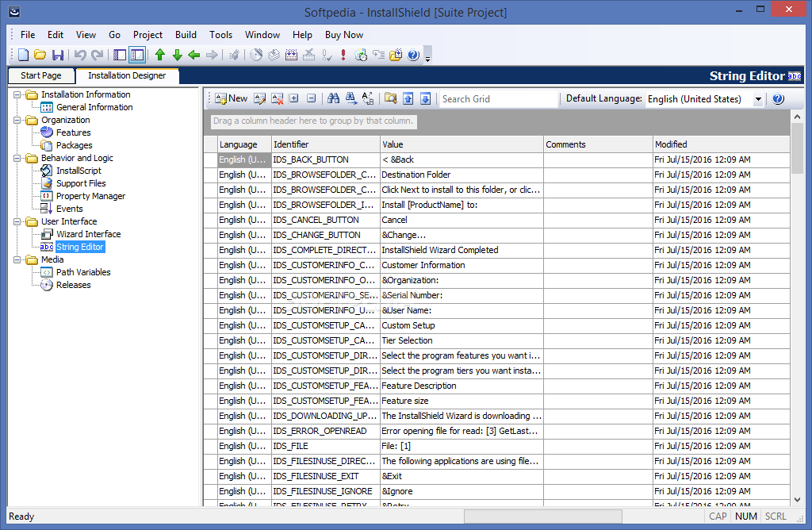Click the green up arrow navigation icon
Image resolution: width=812 pixels, height=530 pixels.
[160, 55]
